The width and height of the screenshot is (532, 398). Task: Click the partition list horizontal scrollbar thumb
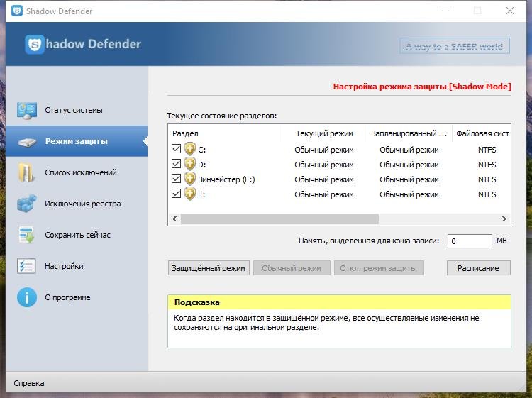pyautogui.click(x=279, y=219)
